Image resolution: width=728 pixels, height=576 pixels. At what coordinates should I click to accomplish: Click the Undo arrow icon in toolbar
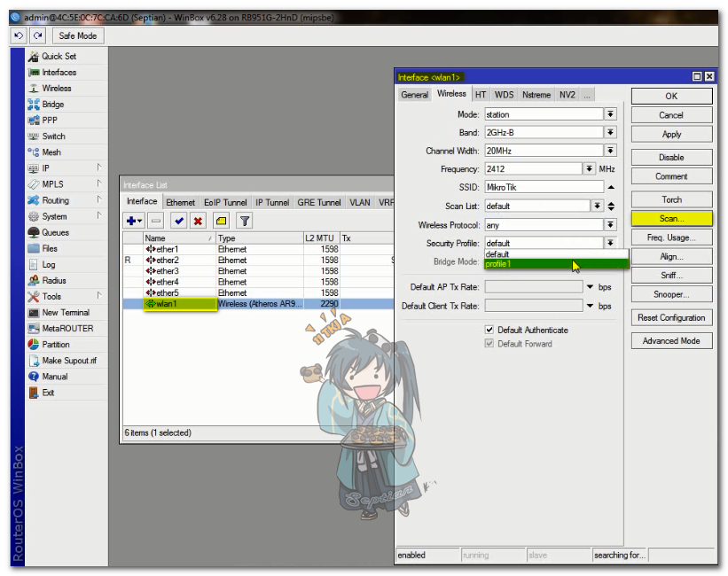point(19,35)
